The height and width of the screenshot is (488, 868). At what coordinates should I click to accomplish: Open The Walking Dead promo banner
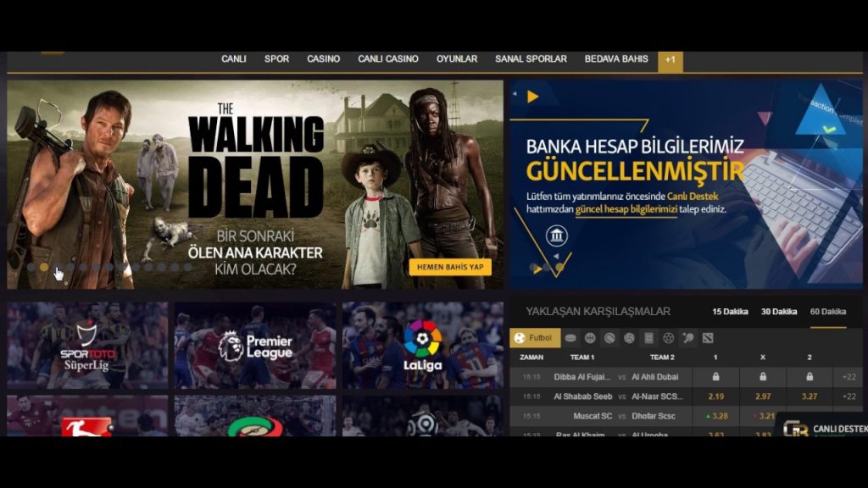(255, 185)
